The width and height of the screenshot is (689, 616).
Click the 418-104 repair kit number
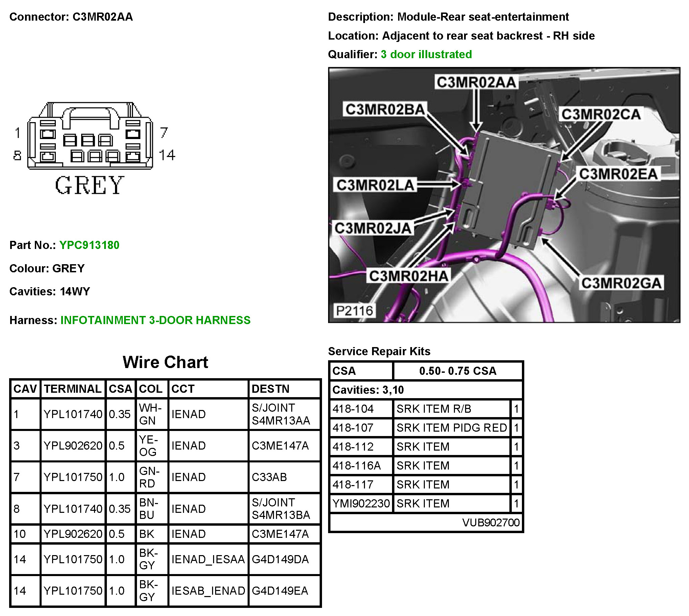353,409
